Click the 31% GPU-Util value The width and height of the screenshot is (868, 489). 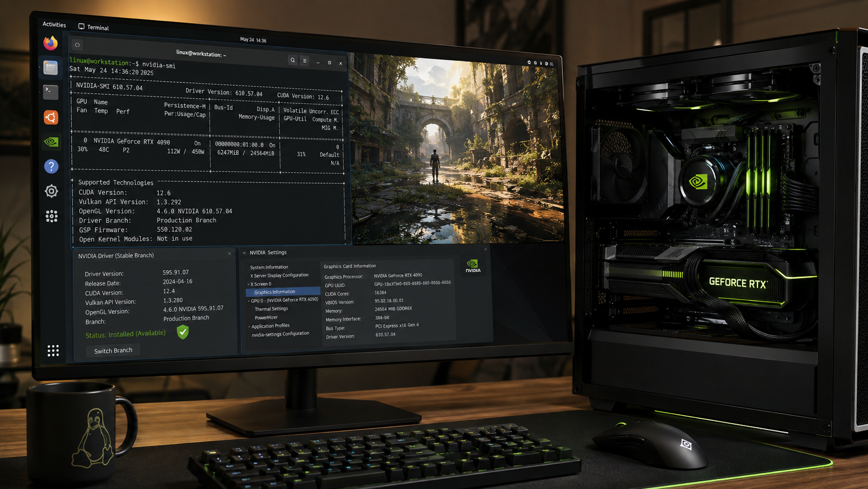click(301, 154)
